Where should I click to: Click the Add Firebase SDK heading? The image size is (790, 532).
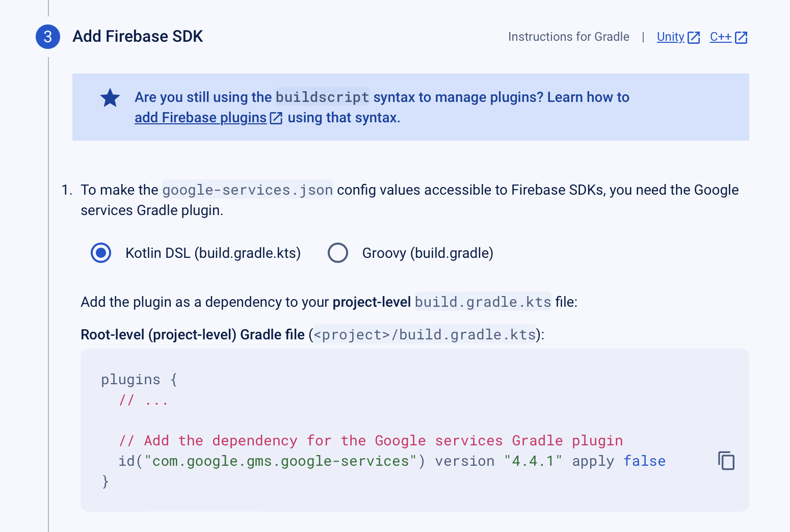pos(138,36)
